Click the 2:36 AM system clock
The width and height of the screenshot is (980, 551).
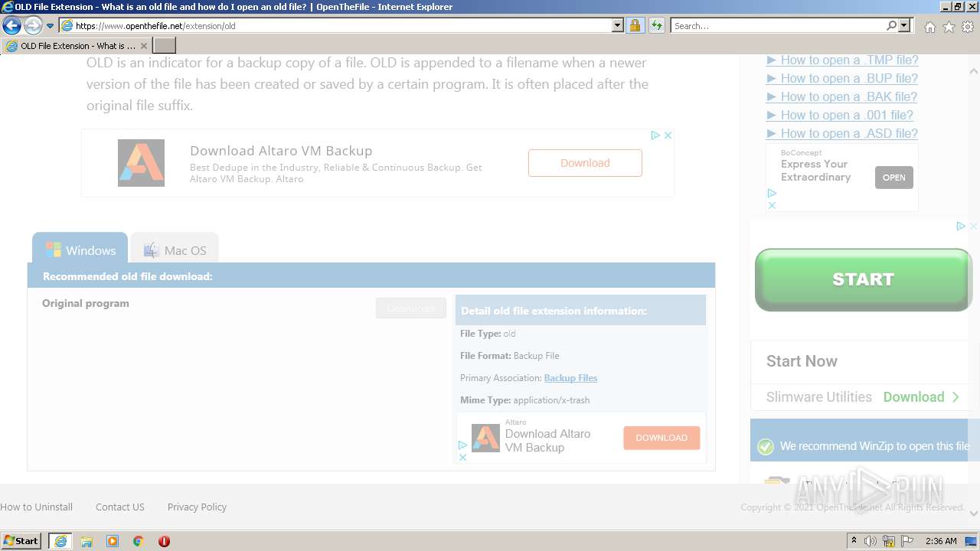pos(941,541)
